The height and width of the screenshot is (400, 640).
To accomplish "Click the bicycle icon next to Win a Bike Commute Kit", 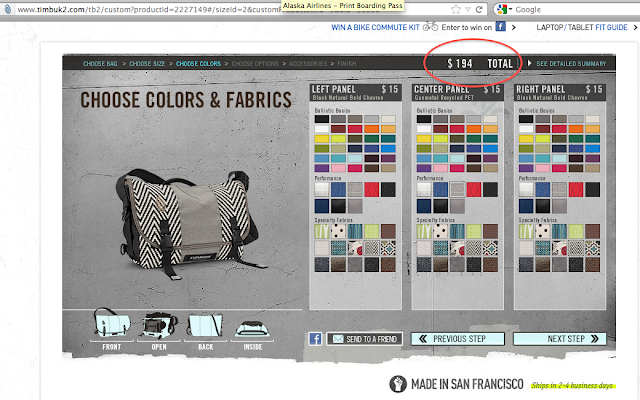I will [x=430, y=27].
